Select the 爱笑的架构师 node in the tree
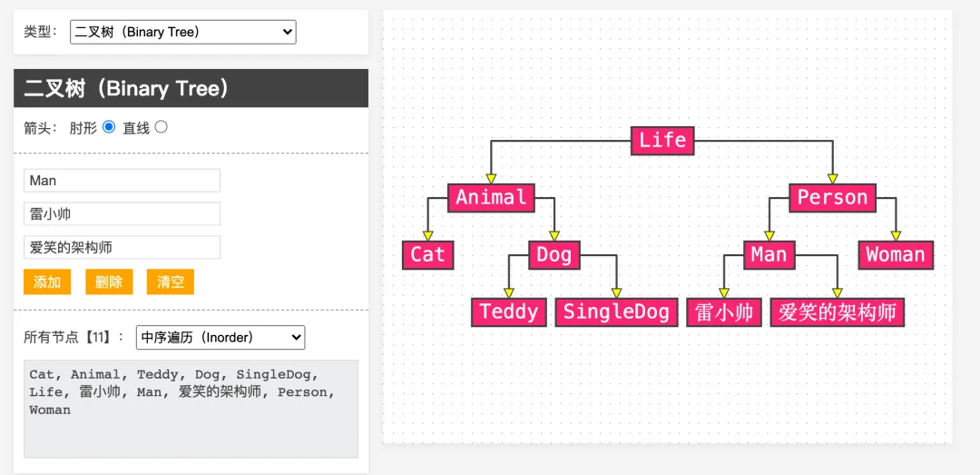980x475 pixels. (838, 312)
